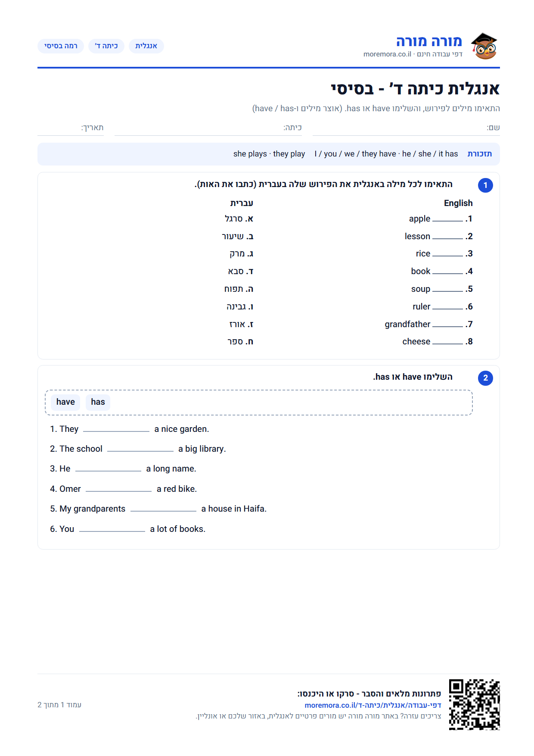Select the אנגלית tag pill

[146, 46]
